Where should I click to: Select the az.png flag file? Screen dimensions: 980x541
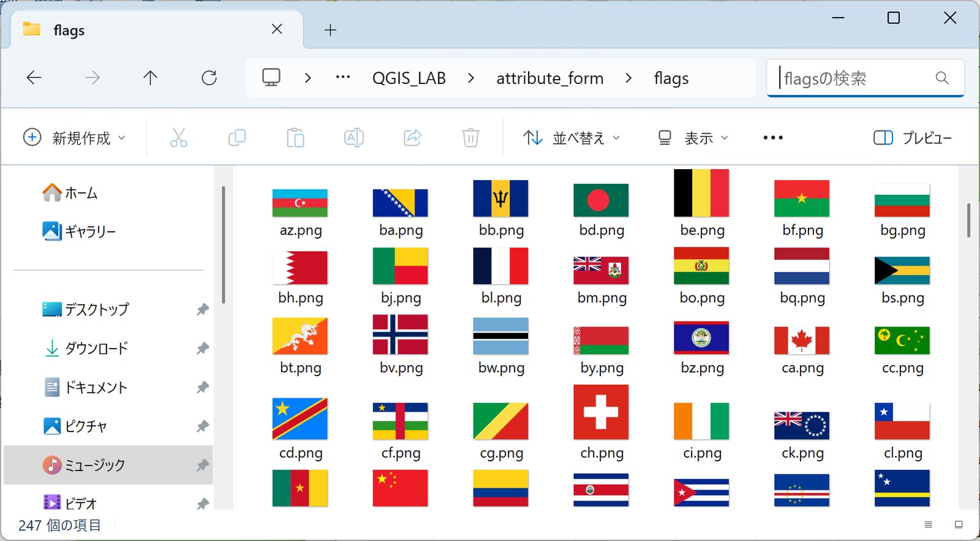(300, 213)
